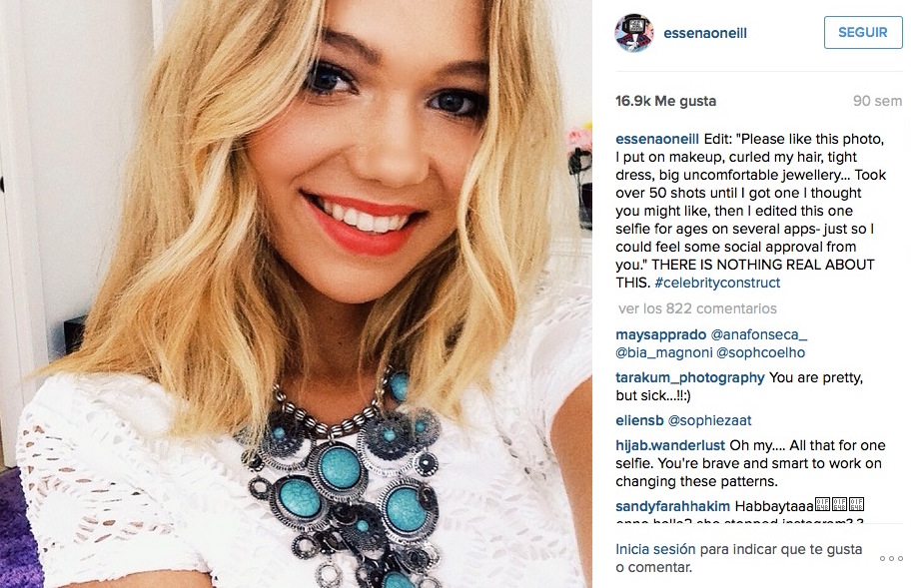
Task: Click the main selfie photo
Action: (x=296, y=294)
